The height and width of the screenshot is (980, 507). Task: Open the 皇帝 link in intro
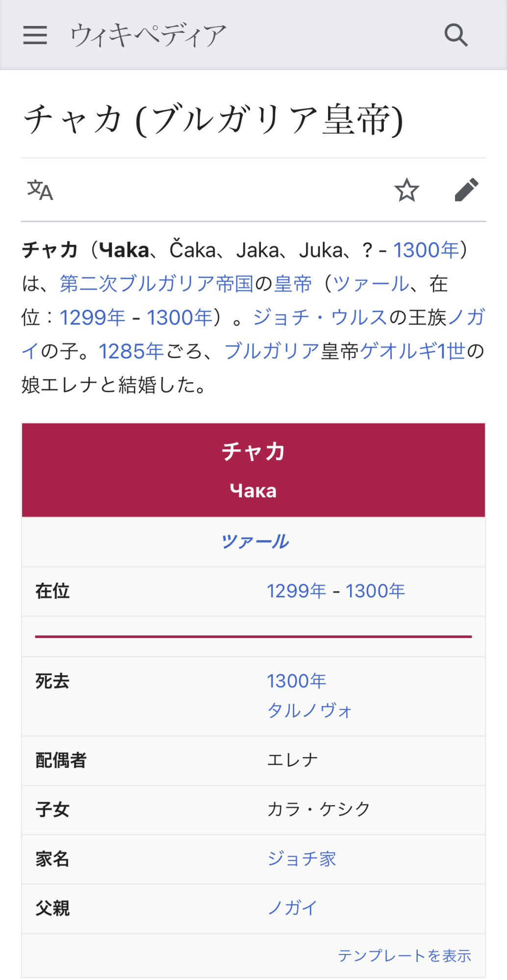click(293, 284)
